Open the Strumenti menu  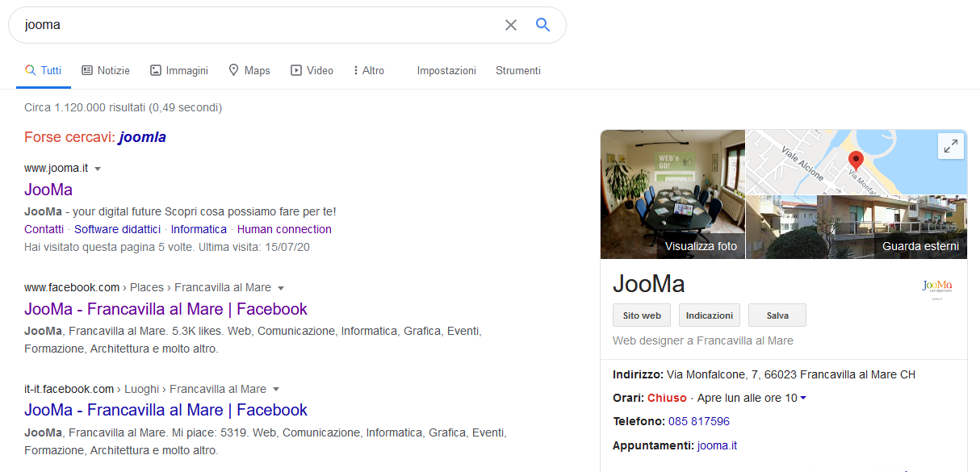[517, 70]
